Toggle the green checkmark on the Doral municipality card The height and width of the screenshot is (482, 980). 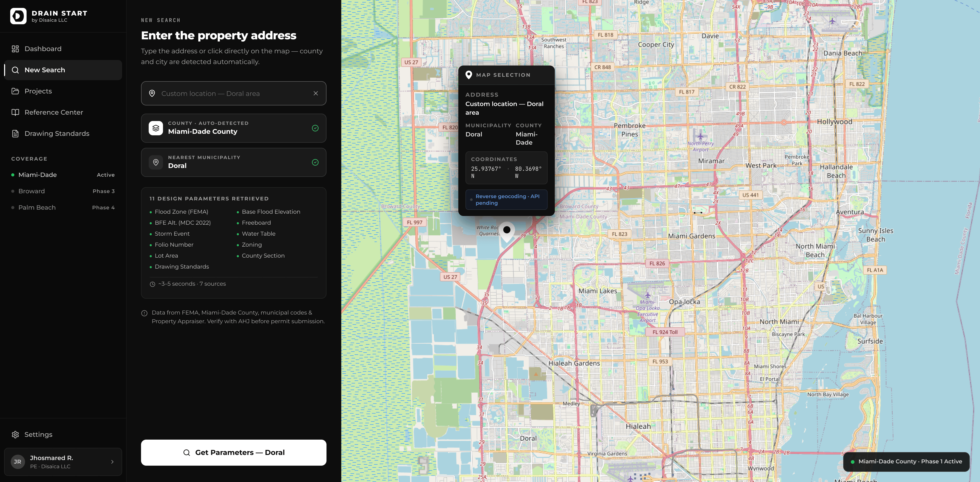click(315, 162)
